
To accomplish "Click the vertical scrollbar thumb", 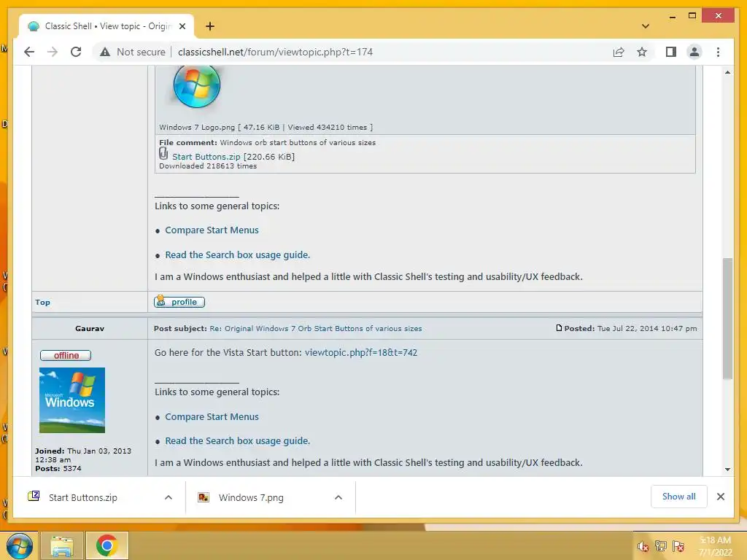I will point(727,318).
